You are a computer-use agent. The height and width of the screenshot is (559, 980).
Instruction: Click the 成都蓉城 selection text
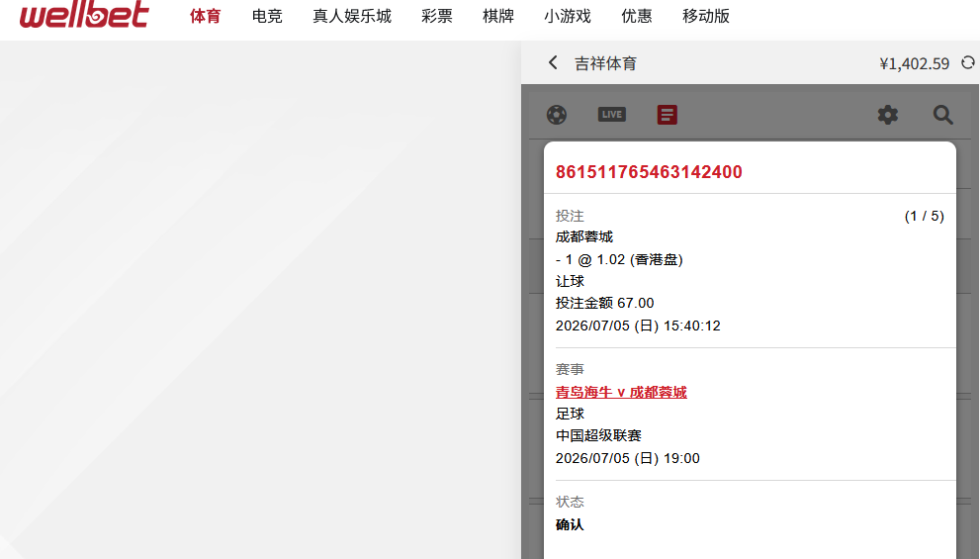pos(584,237)
